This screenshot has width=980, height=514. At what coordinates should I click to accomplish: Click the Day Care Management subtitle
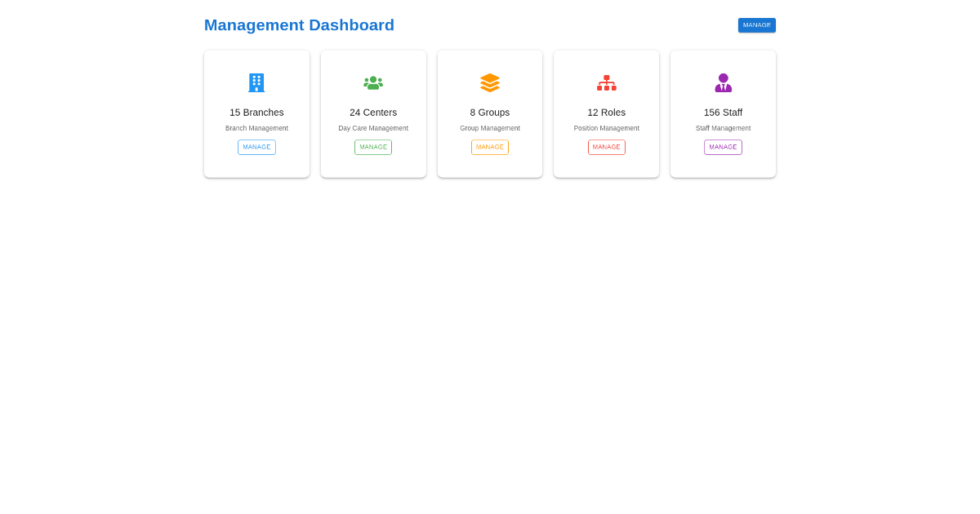point(373,128)
